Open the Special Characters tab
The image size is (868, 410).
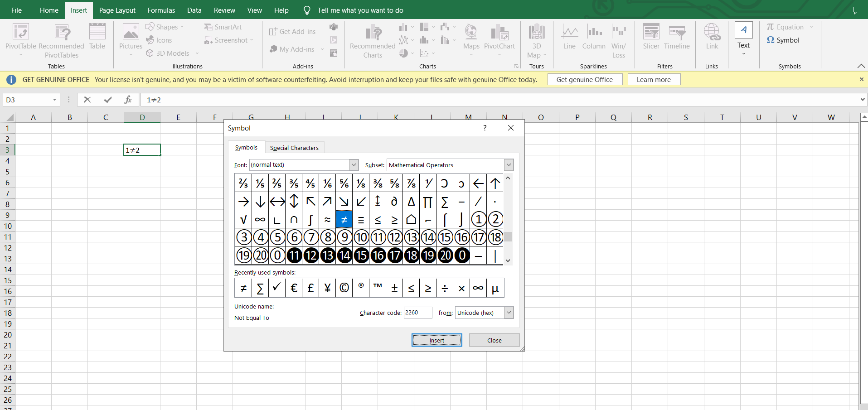click(x=294, y=148)
